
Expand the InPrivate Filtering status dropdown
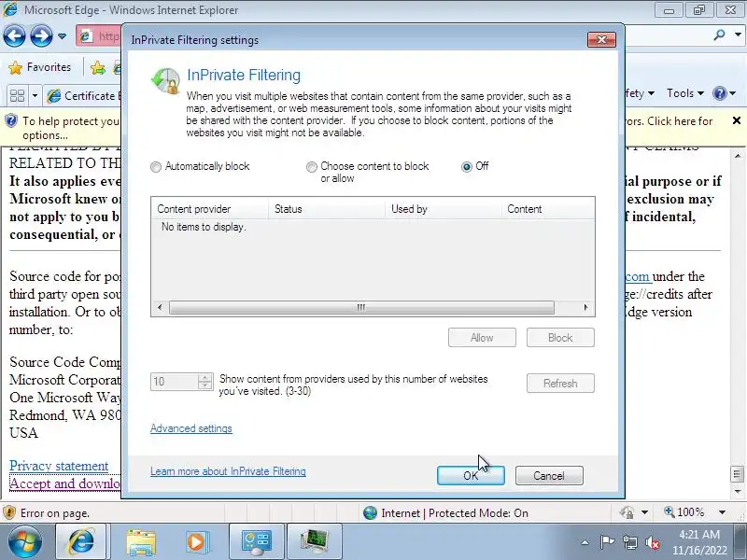click(644, 512)
